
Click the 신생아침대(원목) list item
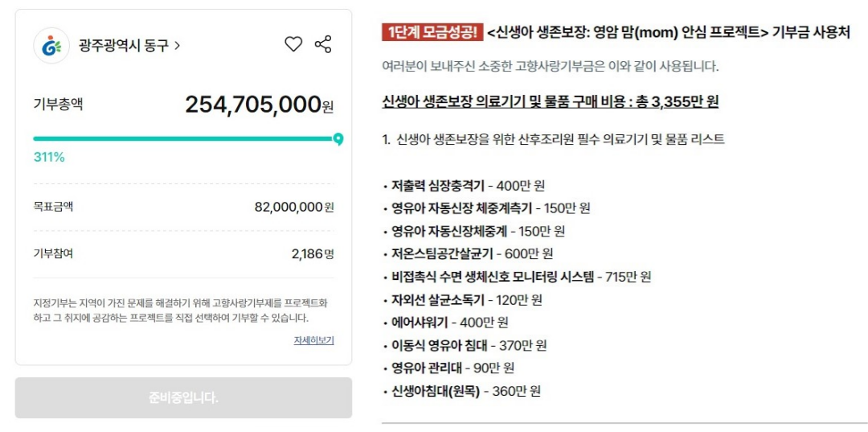(461, 392)
